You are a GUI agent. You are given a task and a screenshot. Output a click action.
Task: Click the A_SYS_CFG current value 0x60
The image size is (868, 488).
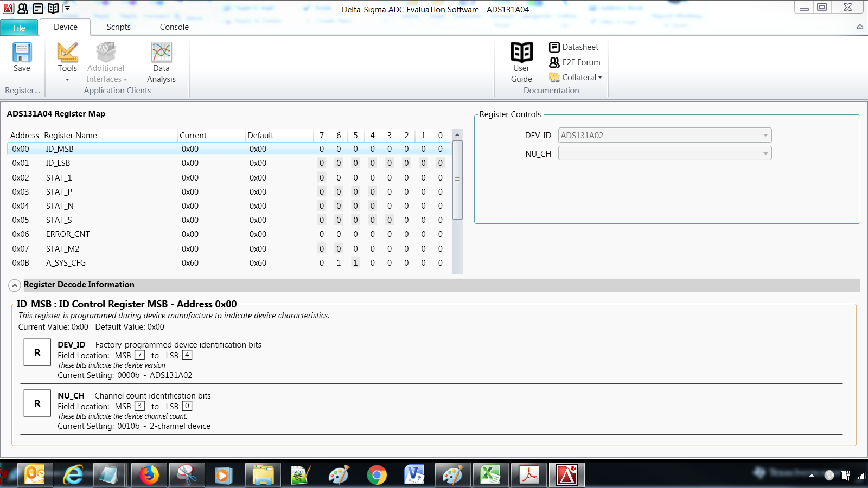190,263
